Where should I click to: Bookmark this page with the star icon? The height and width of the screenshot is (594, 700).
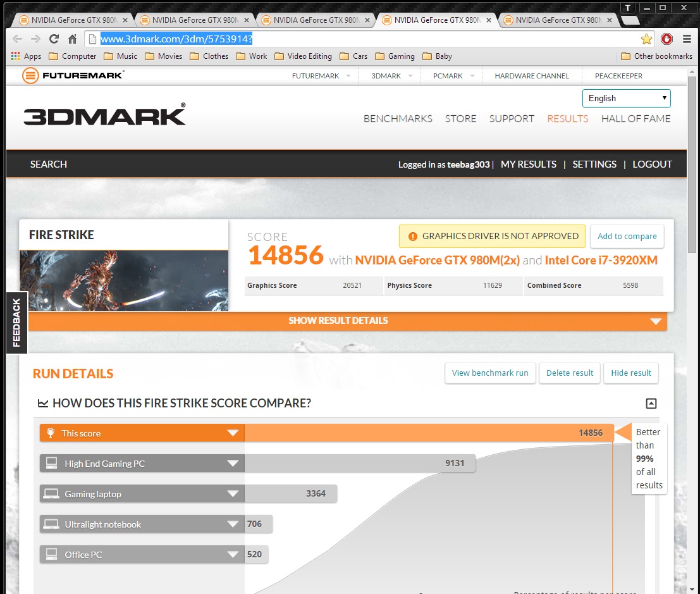click(646, 39)
